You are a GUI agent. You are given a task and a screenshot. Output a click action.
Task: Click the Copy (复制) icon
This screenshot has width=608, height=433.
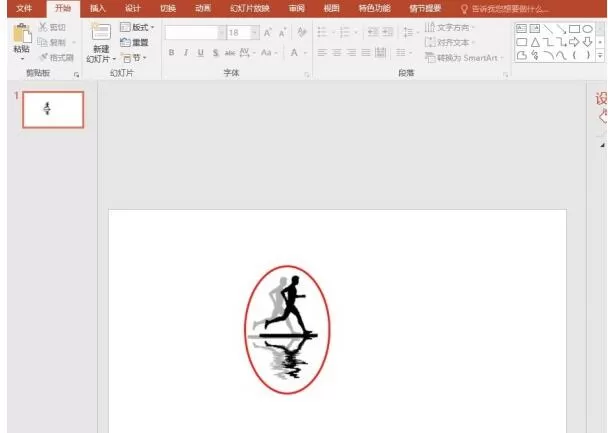42,42
